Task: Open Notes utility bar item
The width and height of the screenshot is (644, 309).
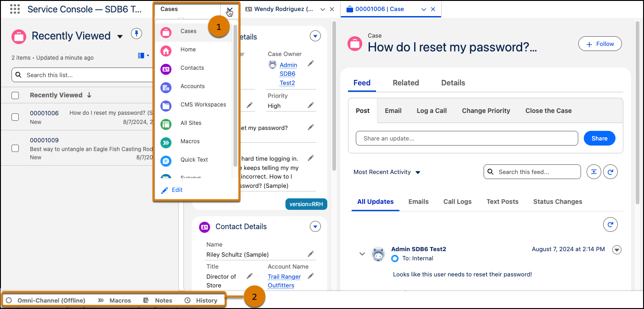Action: tap(158, 300)
